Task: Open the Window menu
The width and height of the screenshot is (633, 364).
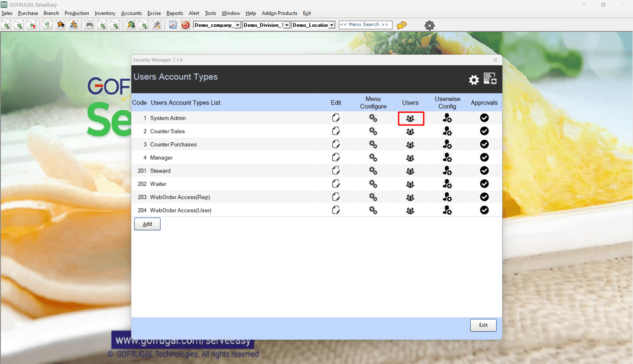Action: 231,13
